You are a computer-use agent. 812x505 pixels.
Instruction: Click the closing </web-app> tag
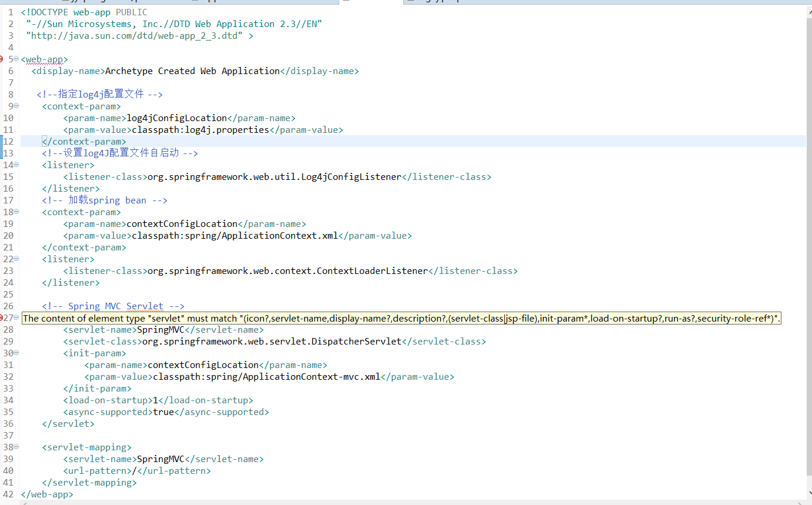(x=47, y=494)
